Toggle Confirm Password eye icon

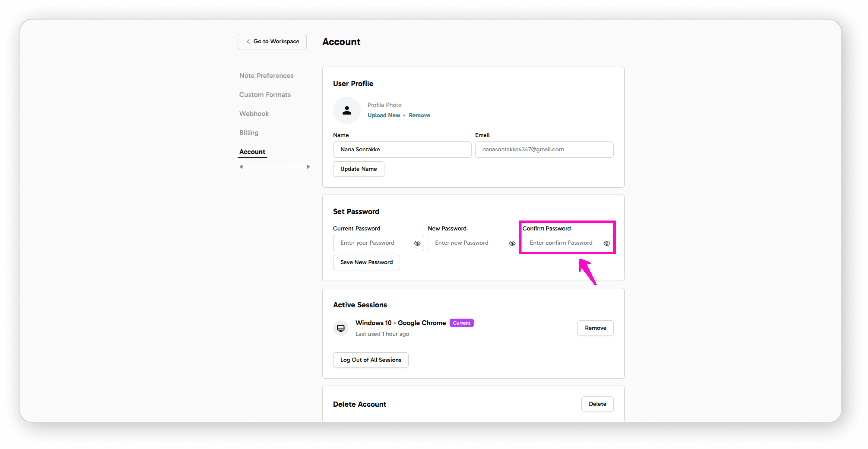[607, 243]
